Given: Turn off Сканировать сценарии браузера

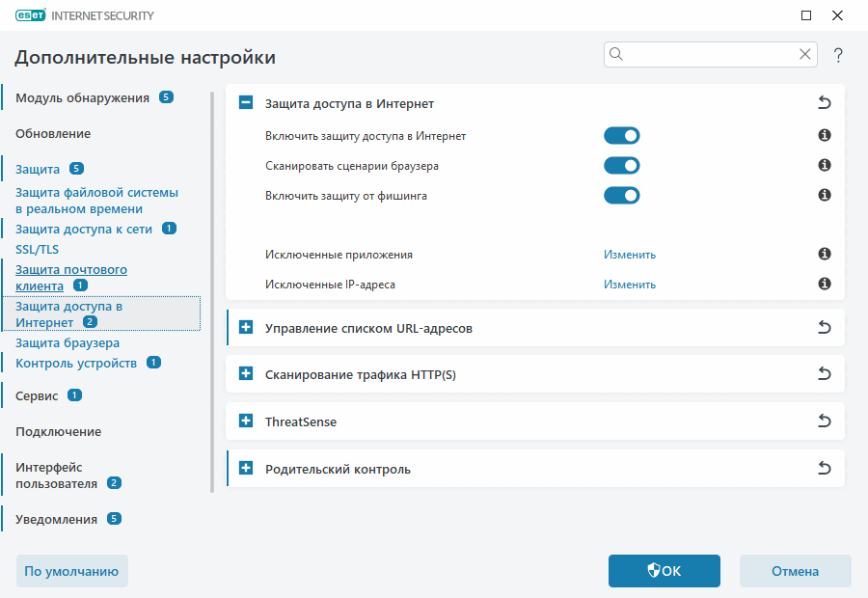Looking at the screenshot, I should coord(621,165).
